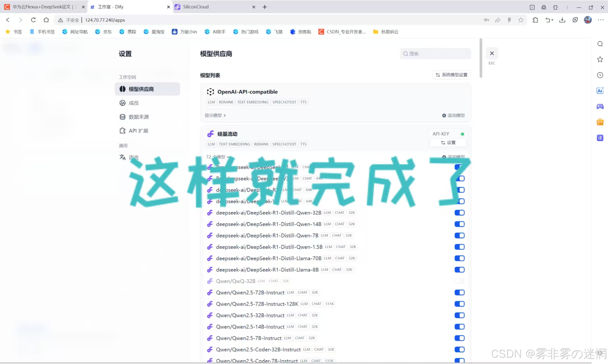Screen dimensions: 608x364
Task: Toggle Qwen2.5-72B-Instruct model switch
Action: (x=459, y=292)
